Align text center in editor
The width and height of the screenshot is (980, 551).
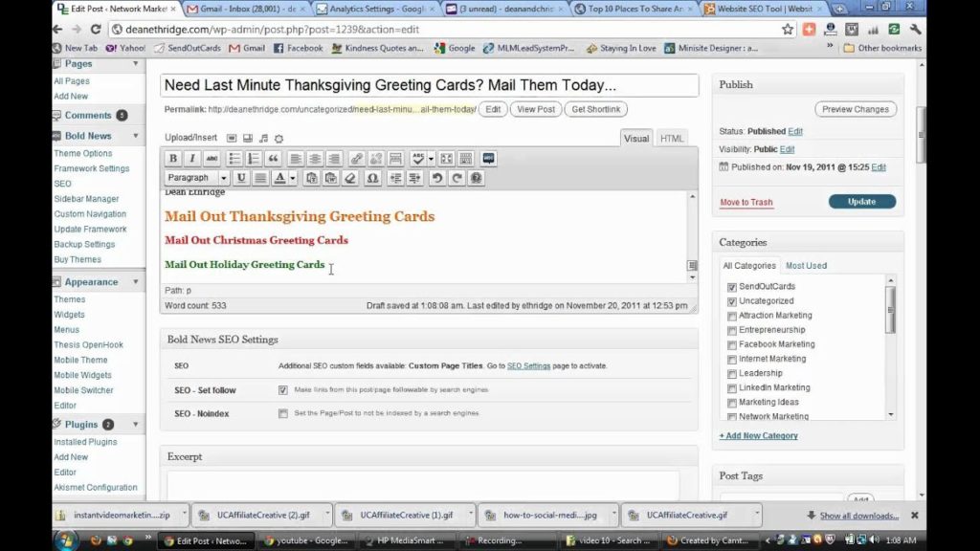pyautogui.click(x=314, y=159)
